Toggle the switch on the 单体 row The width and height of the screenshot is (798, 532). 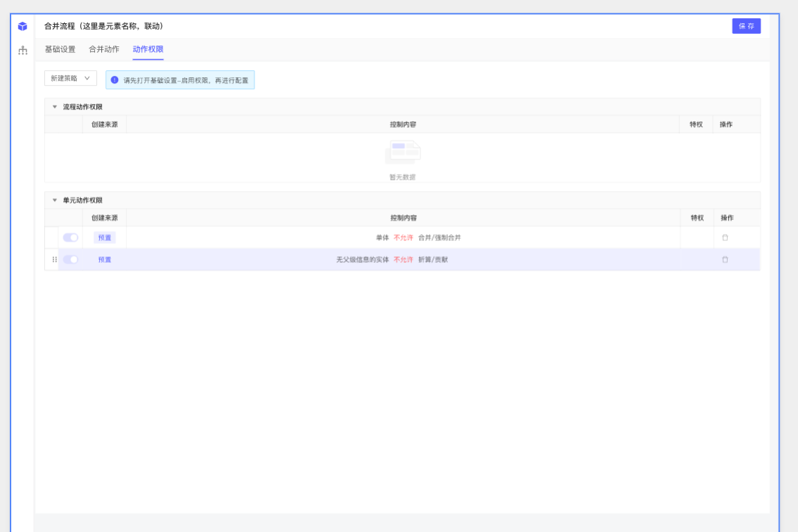(71, 238)
